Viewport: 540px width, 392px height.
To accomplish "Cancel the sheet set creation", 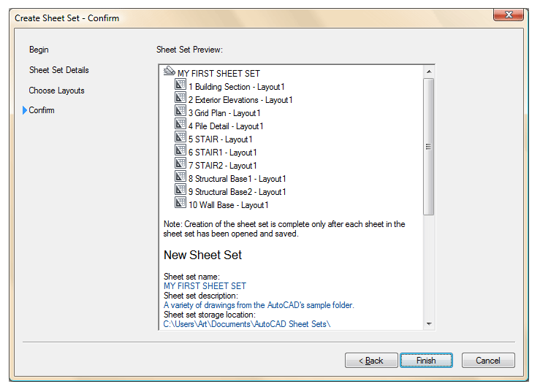I will (x=487, y=361).
